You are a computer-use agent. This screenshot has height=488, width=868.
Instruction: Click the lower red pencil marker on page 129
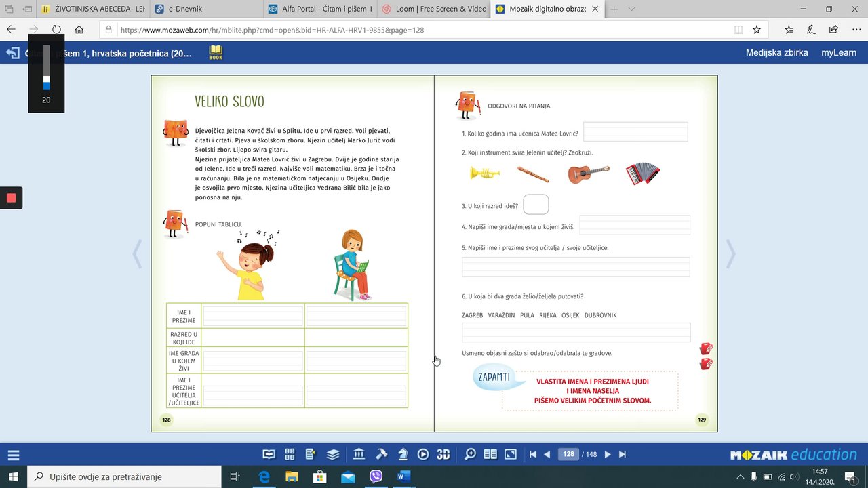pos(706,364)
